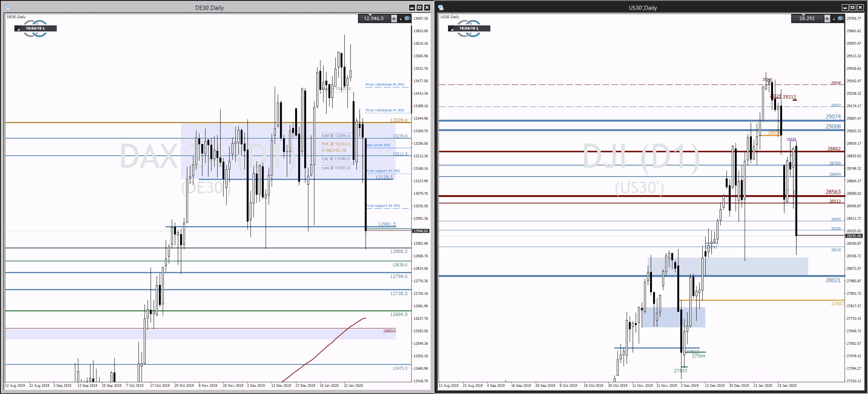The width and height of the screenshot is (868, 394).
Task: Select the US30',Daily title bar text
Action: click(x=642, y=8)
